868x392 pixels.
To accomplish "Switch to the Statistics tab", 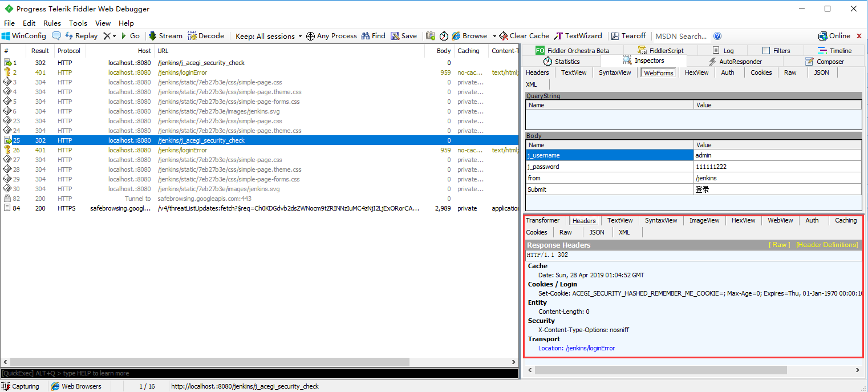I will tap(561, 62).
